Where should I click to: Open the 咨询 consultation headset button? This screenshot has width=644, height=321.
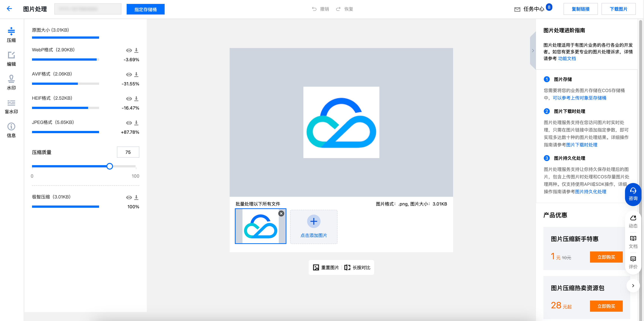click(x=633, y=195)
